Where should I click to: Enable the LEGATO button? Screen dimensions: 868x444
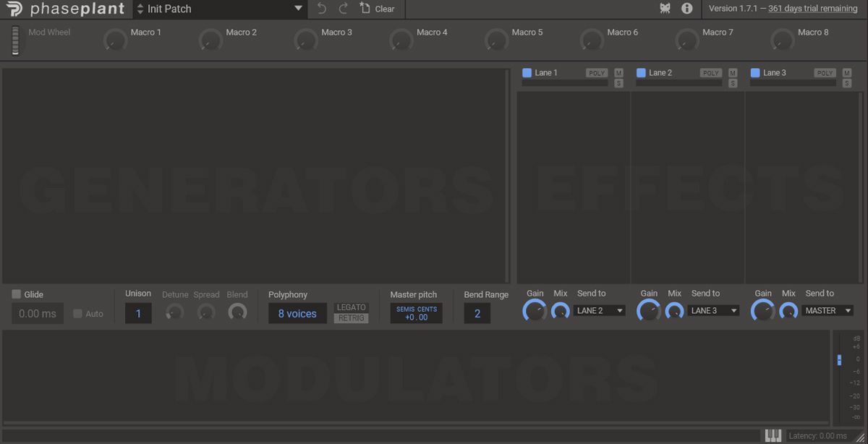pyautogui.click(x=352, y=308)
